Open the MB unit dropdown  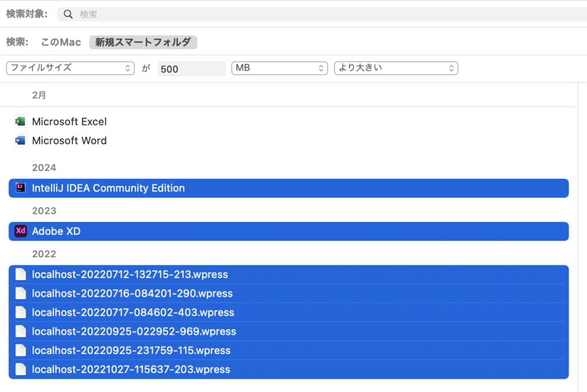pyautogui.click(x=280, y=68)
